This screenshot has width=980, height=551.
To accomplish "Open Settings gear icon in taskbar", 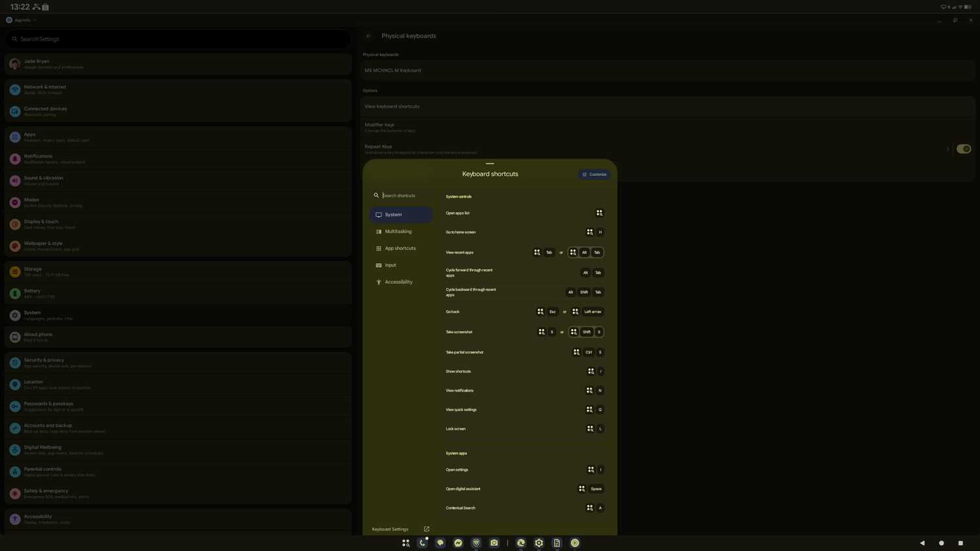I will point(539,543).
